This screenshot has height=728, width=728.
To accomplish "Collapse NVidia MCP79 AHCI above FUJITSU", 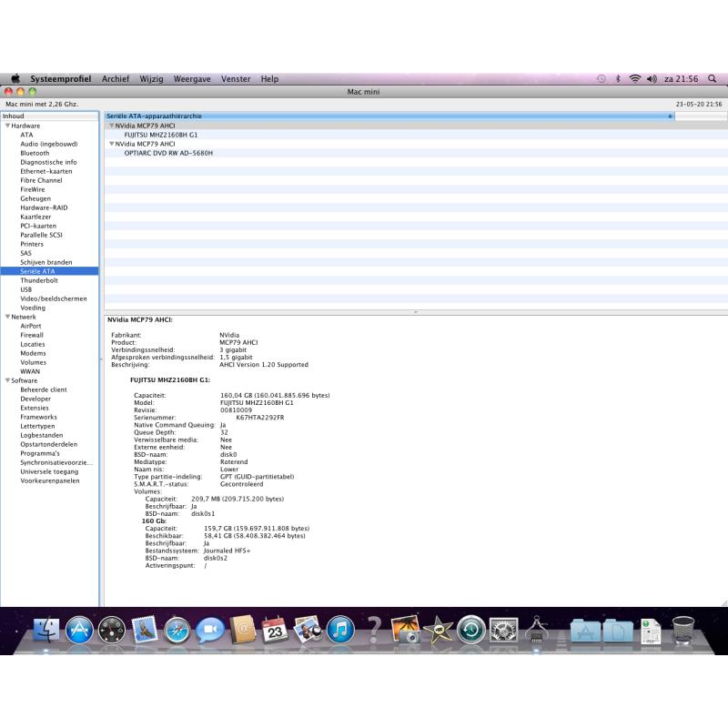I will pos(111,126).
